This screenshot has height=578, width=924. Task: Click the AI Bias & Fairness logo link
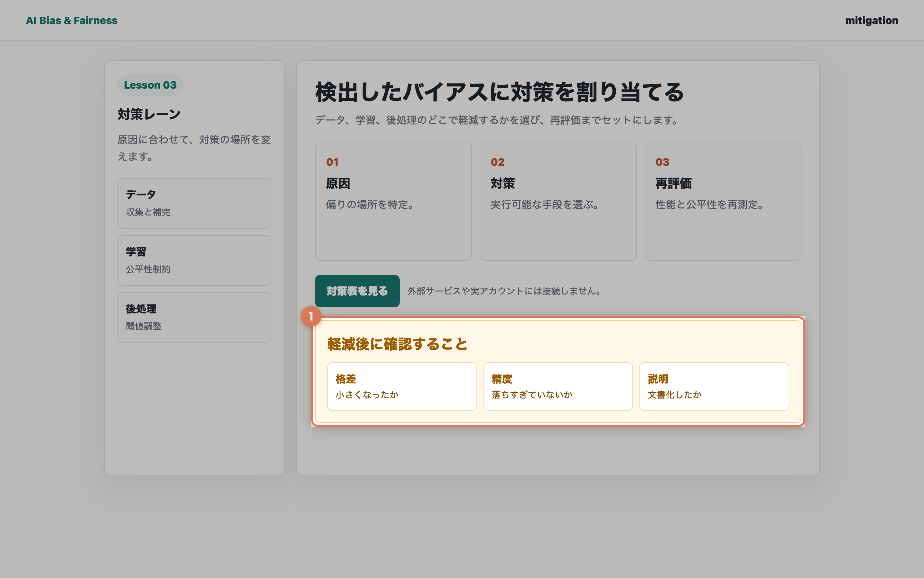click(72, 20)
